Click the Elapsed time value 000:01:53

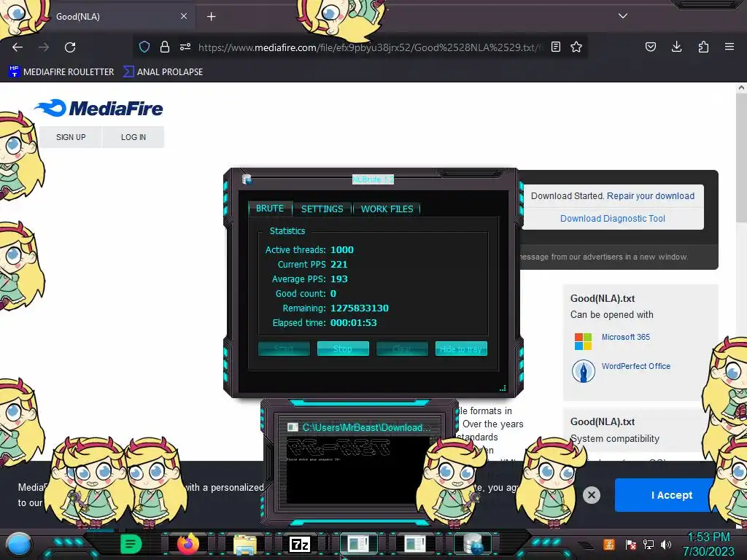[x=354, y=323]
